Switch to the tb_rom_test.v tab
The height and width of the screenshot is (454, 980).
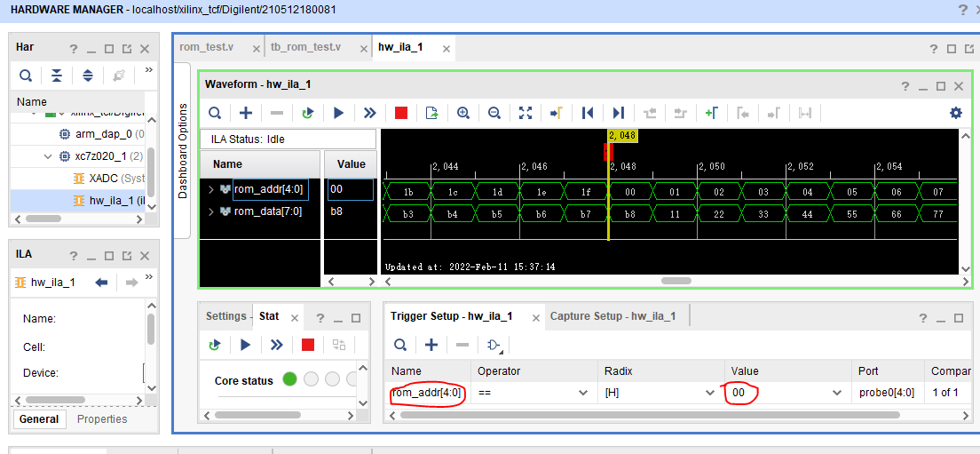(305, 47)
